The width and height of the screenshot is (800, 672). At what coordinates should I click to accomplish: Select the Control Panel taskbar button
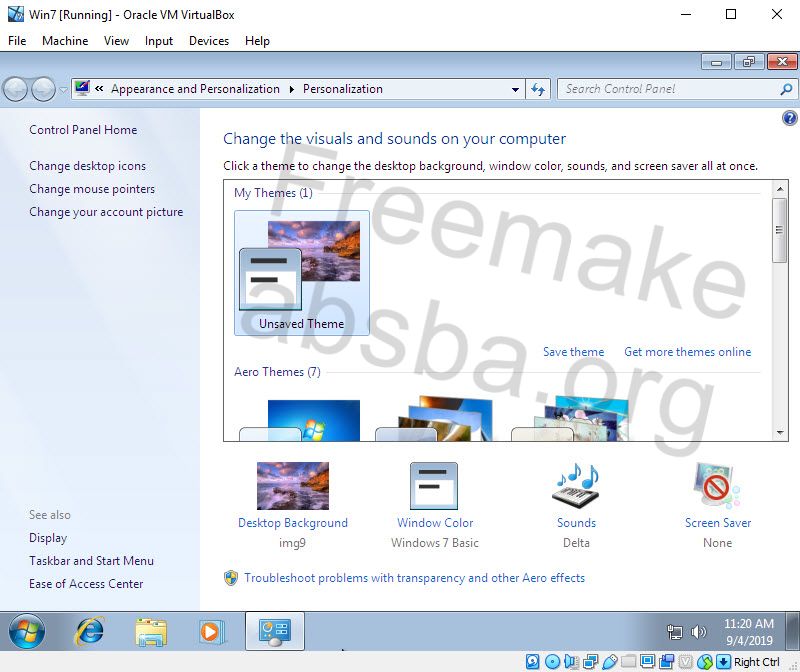click(x=275, y=631)
